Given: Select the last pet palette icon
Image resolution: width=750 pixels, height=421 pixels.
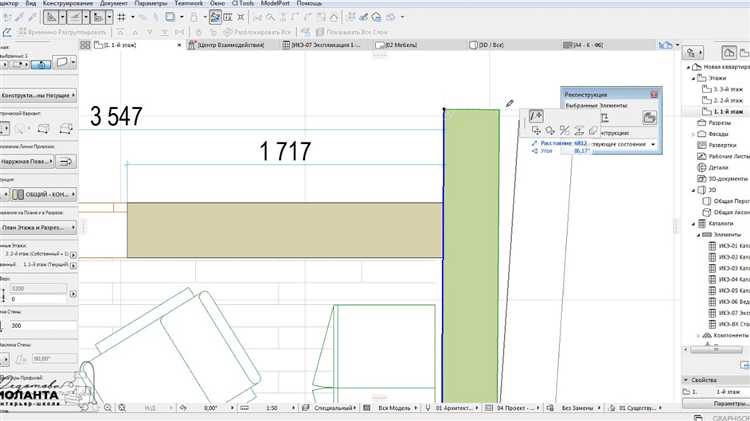Looking at the screenshot, I should click(x=594, y=131).
